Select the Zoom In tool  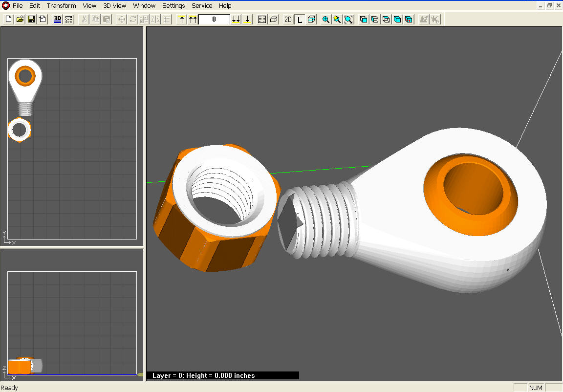point(325,19)
